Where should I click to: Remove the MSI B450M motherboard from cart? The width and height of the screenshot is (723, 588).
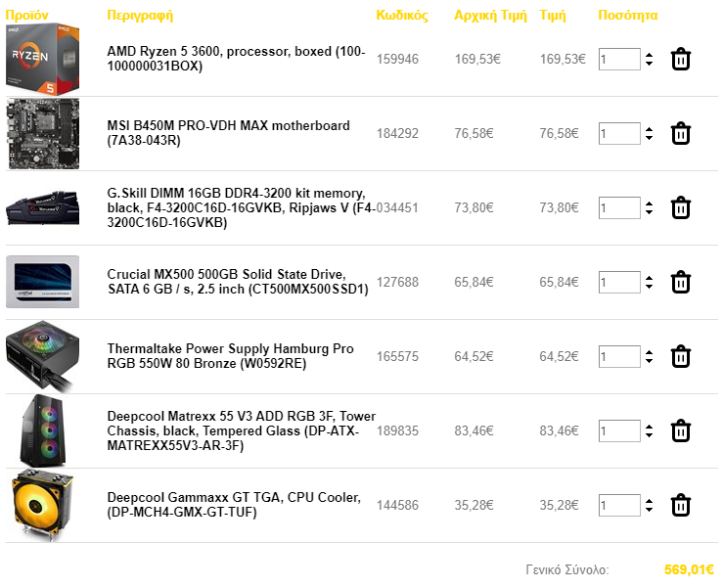(x=681, y=133)
